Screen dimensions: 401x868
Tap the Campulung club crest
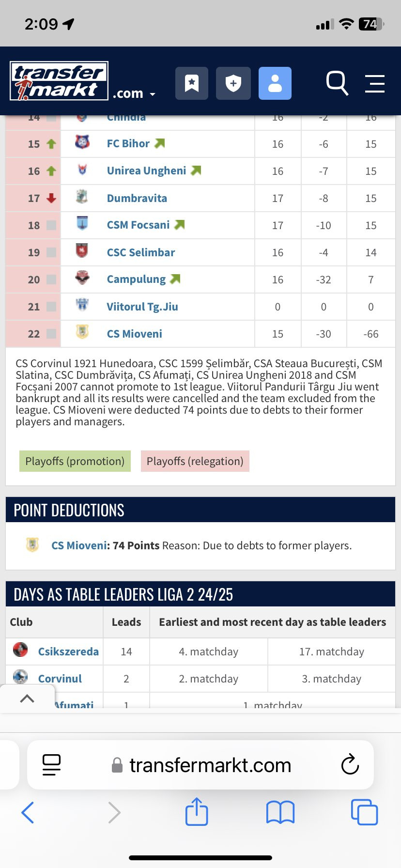point(82,278)
